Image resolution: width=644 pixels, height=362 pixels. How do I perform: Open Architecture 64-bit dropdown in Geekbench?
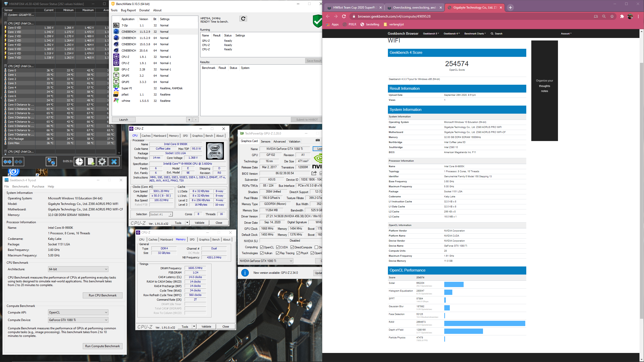pyautogui.click(x=78, y=269)
